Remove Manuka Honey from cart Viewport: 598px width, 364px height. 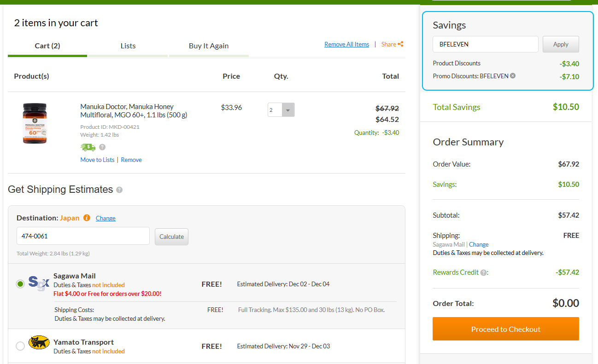tap(131, 160)
